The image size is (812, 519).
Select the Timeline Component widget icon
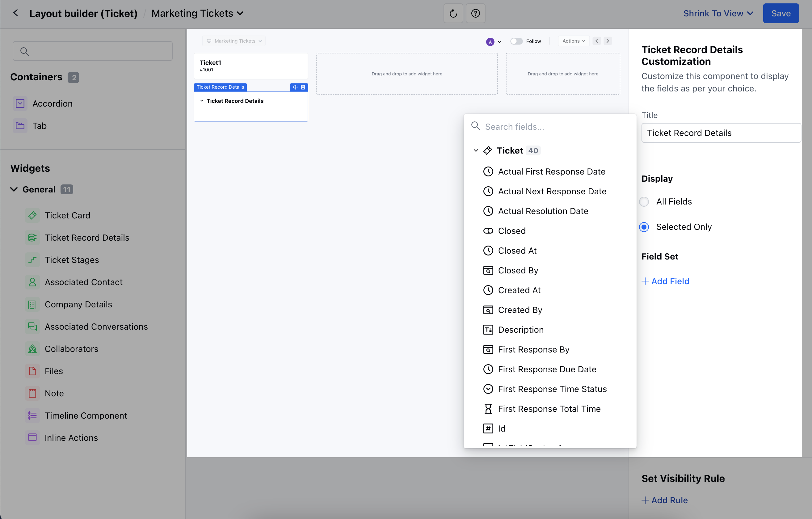tap(32, 416)
